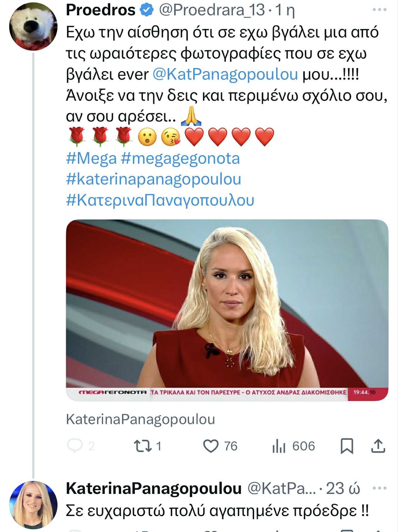
Task: Open more options on Katerina's reply
Action: coord(380,488)
